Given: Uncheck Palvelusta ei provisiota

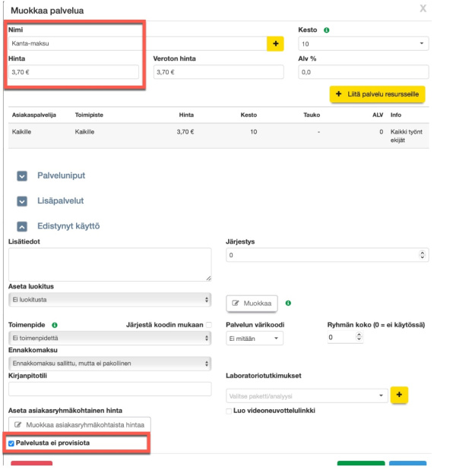Looking at the screenshot, I should click(10, 443).
